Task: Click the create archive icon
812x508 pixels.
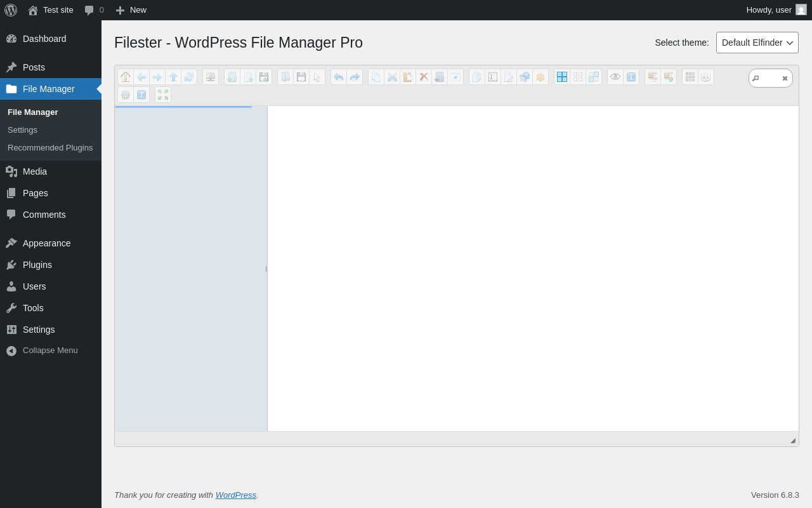Action: click(x=669, y=77)
